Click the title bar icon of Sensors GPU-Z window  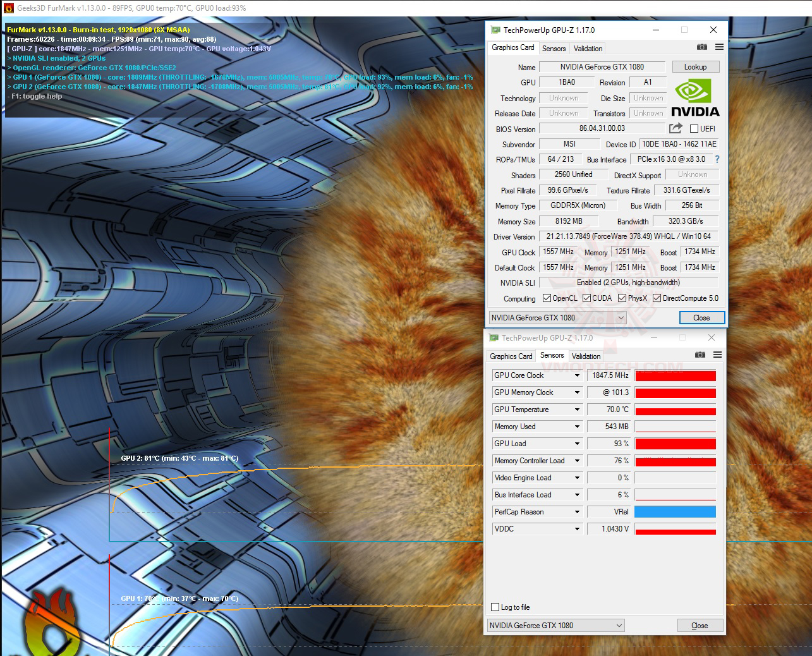point(494,338)
